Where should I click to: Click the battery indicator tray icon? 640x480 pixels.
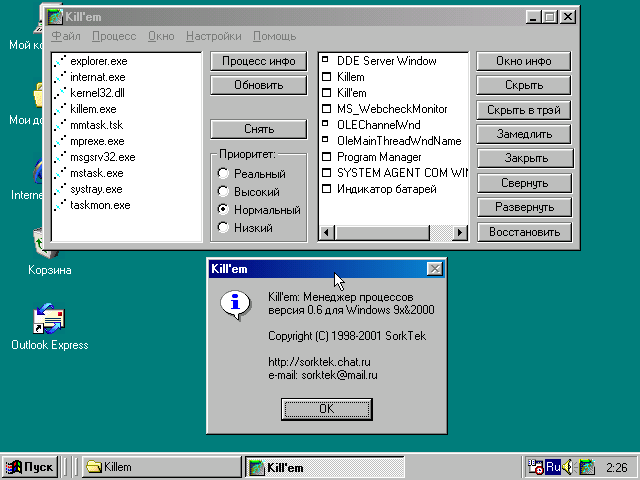(586, 467)
